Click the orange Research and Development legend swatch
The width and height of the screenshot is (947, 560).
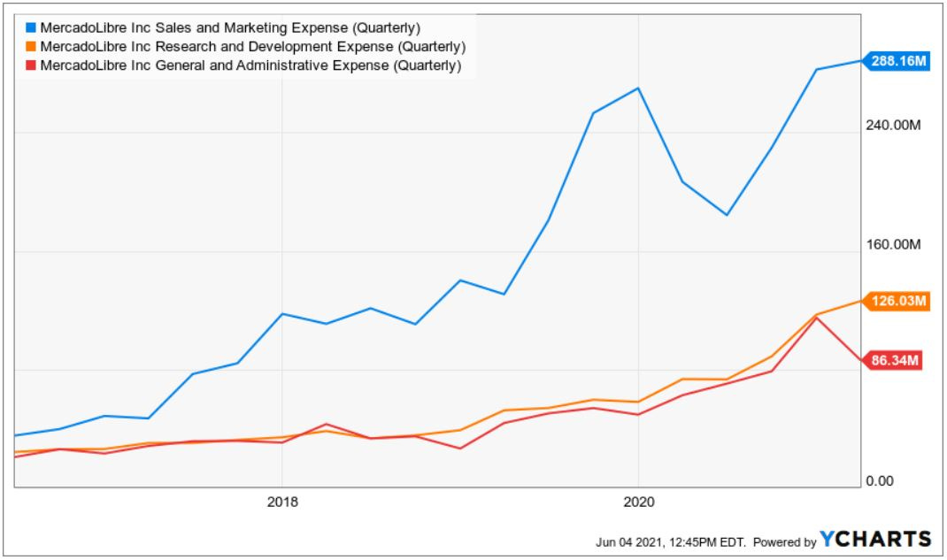point(31,47)
